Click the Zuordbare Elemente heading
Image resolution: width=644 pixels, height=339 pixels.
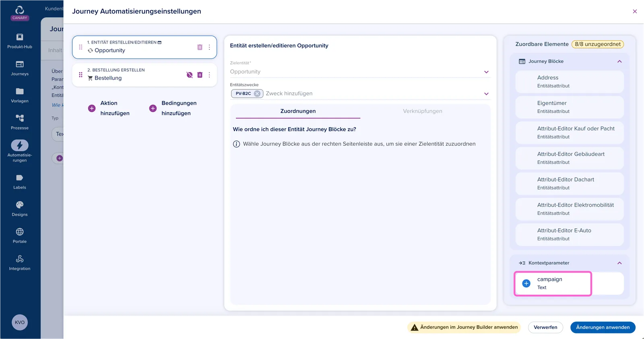pos(542,44)
